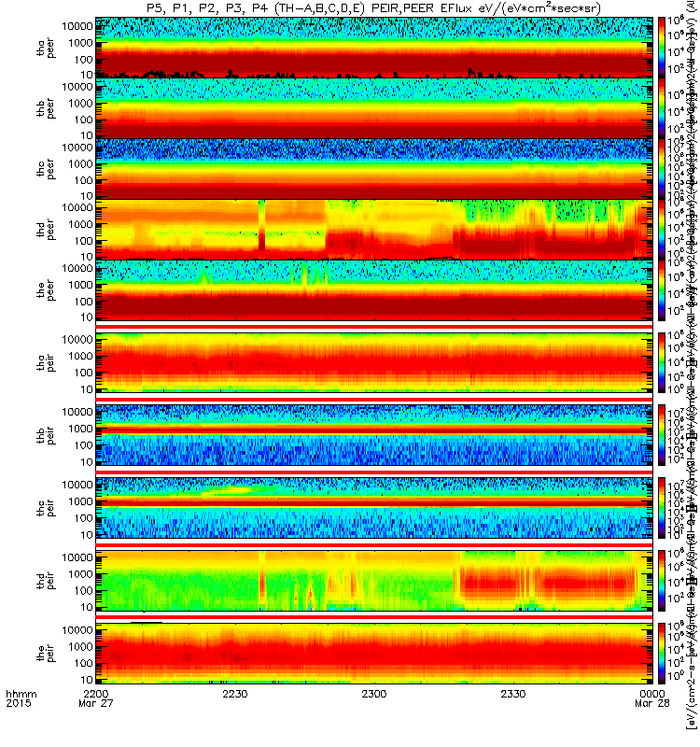Viewport: 700px width, 747px height.
Task: Click inside the tha peer spectrogram panel
Action: [x=374, y=48]
